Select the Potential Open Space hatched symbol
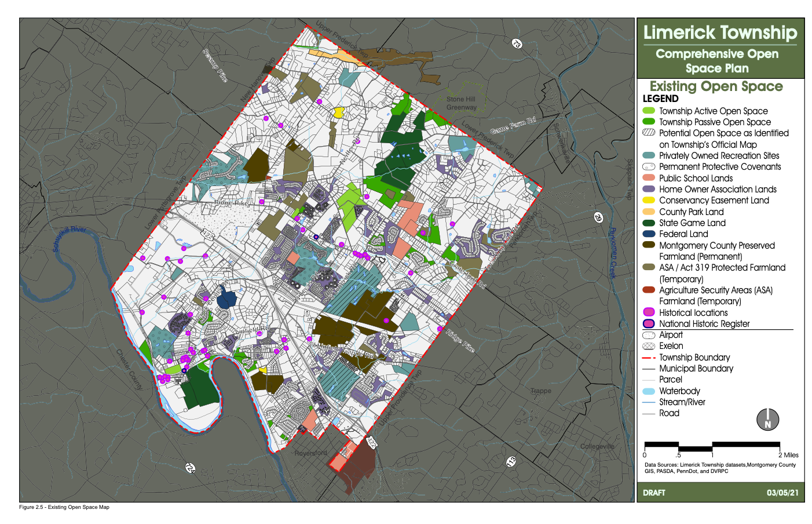This screenshot has height=524, width=812. tap(649, 133)
